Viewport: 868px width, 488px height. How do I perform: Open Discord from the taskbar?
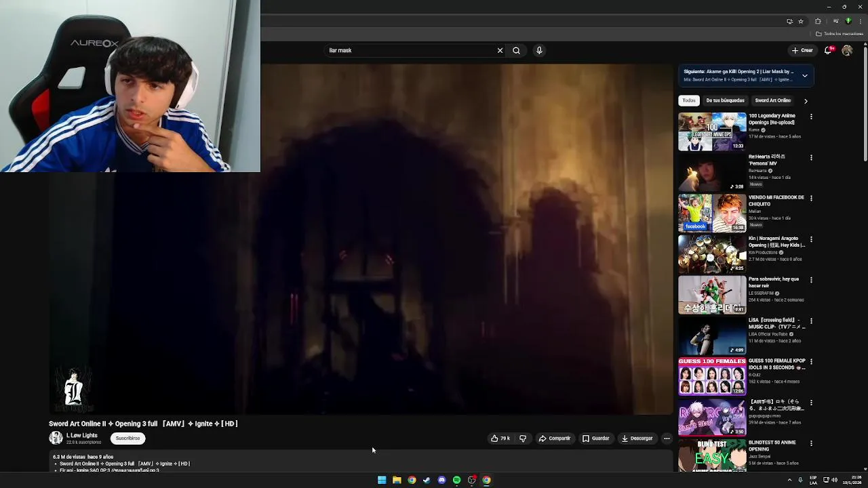coord(441,480)
